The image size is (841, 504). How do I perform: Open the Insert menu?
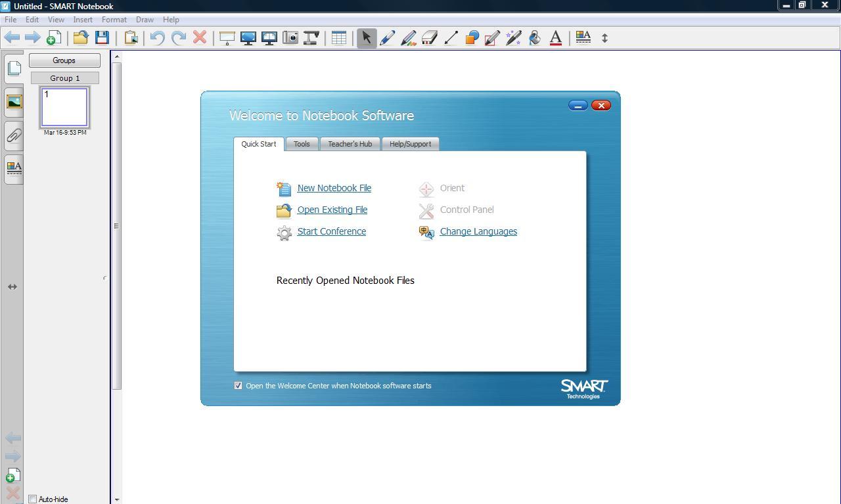[x=83, y=20]
